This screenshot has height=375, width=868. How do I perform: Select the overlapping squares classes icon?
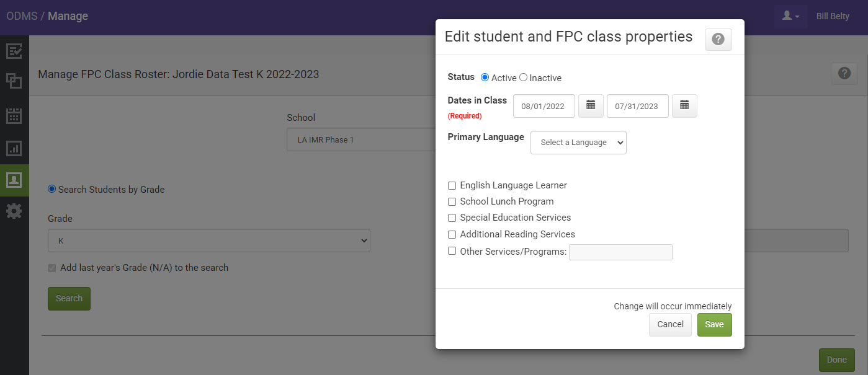point(14,81)
